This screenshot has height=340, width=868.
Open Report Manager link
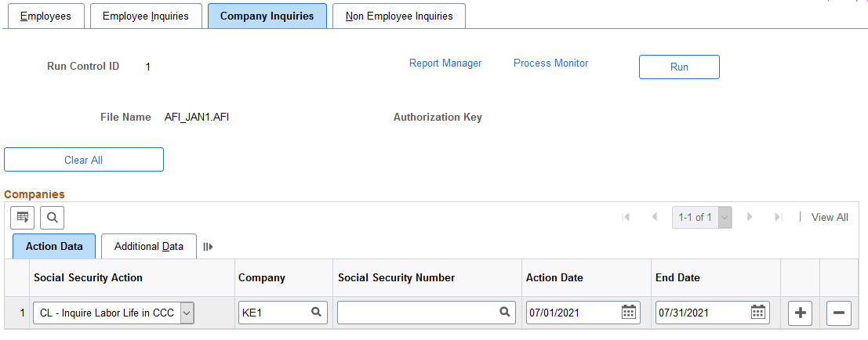coord(445,63)
